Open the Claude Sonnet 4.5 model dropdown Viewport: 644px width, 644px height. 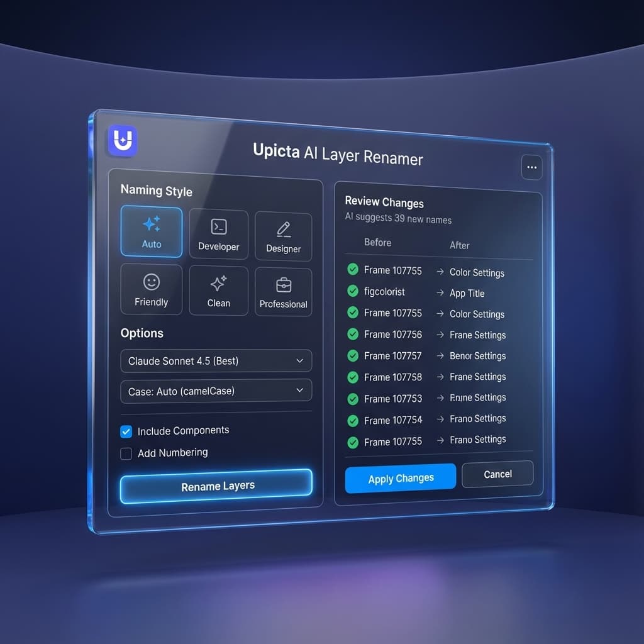click(x=216, y=361)
